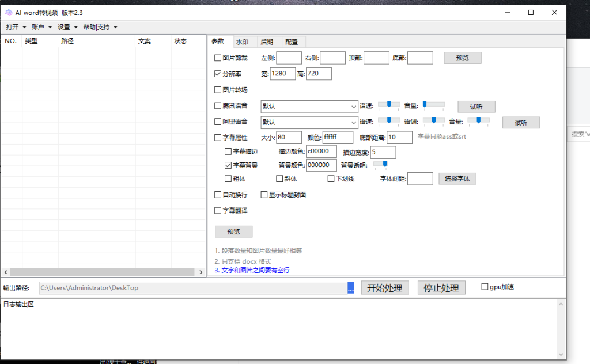Switch to the 后期 tab
590x364 pixels.
pyautogui.click(x=267, y=41)
